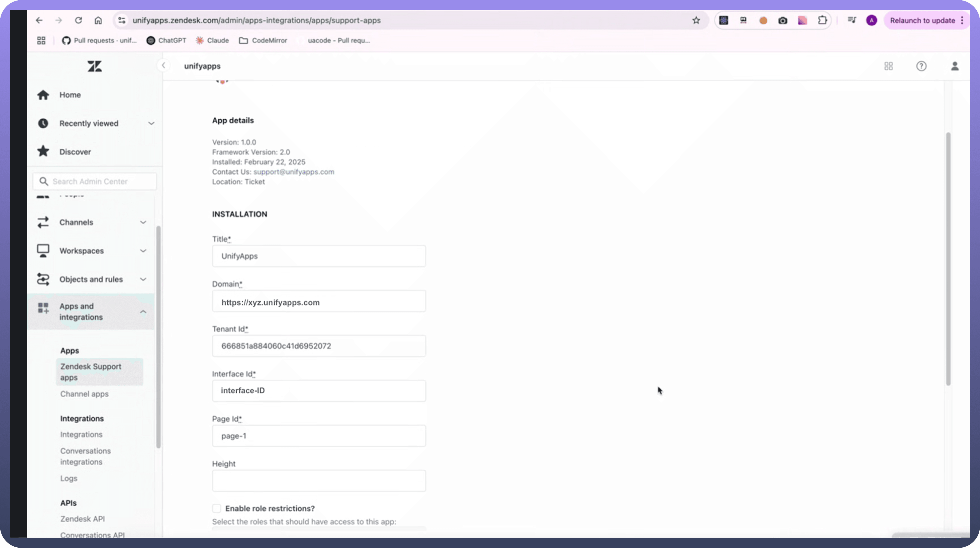The image size is (980, 548).
Task: Click the browser back arrow
Action: click(x=39, y=20)
